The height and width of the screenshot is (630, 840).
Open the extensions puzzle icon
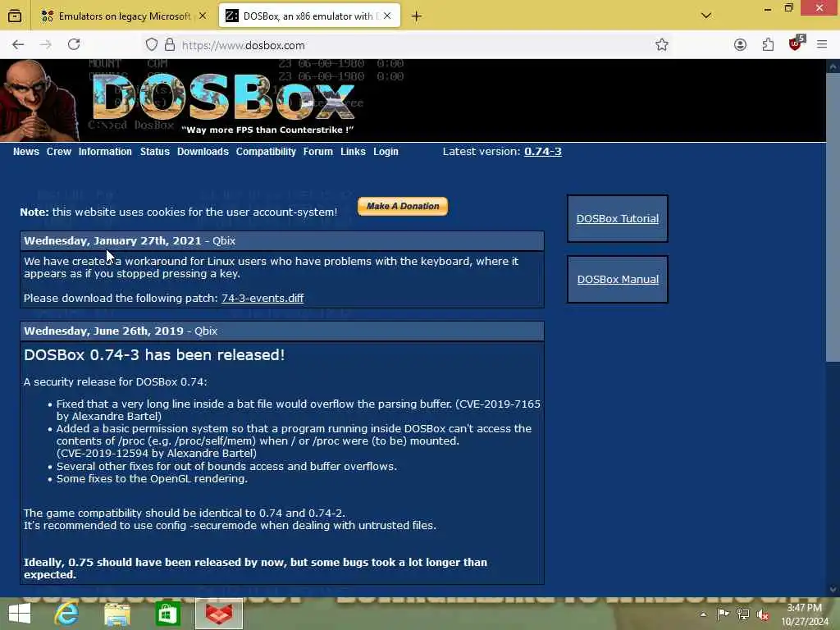coord(768,44)
